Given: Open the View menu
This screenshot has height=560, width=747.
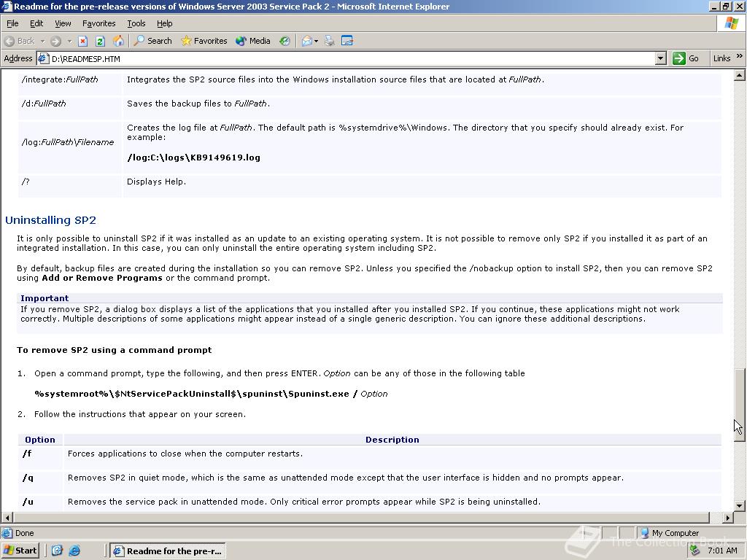Looking at the screenshot, I should (63, 23).
